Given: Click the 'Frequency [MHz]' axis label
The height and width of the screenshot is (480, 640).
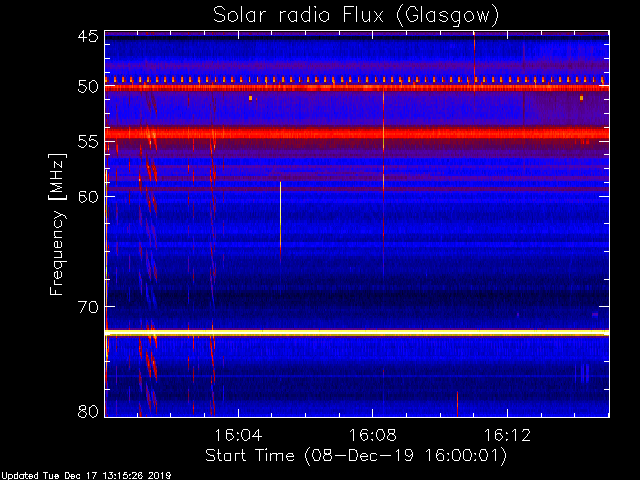Looking at the screenshot, I should (x=57, y=224).
